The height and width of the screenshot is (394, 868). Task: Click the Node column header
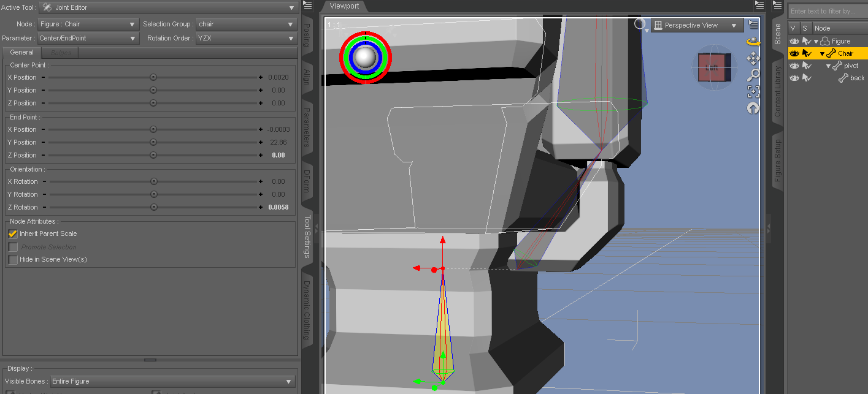[x=840, y=28]
